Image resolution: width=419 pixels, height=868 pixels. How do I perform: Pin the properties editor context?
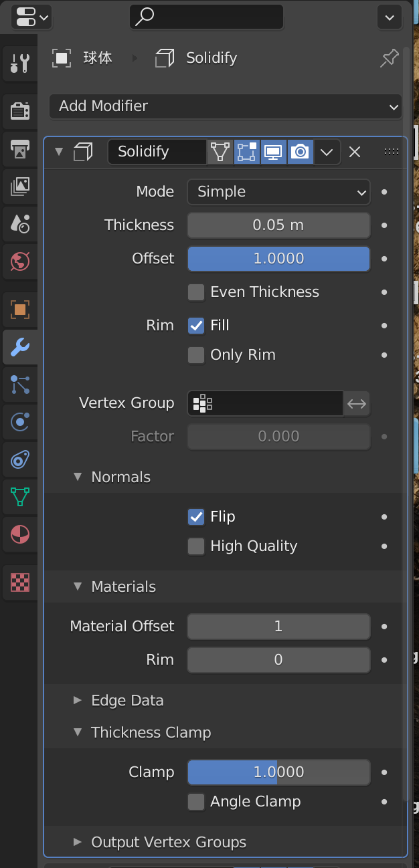(389, 59)
